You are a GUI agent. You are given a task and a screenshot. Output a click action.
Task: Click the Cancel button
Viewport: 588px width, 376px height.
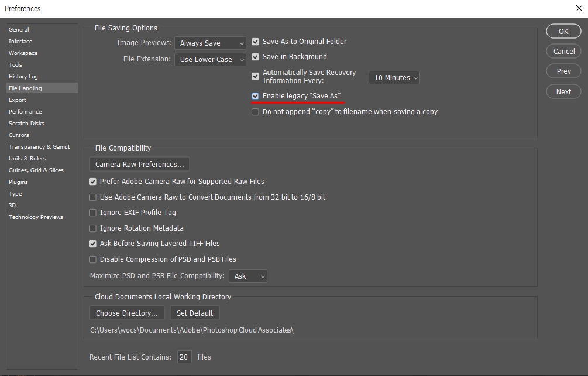point(563,52)
